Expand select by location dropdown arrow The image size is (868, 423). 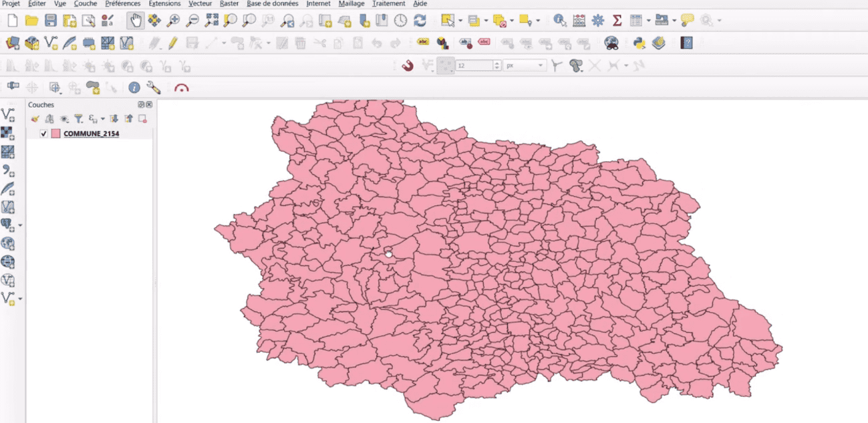[539, 21]
